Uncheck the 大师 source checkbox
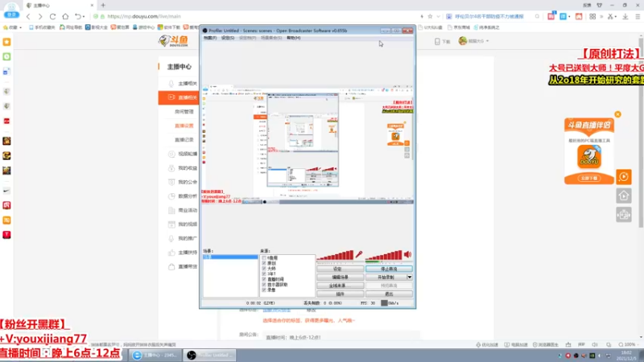The width and height of the screenshot is (644, 362). tap(264, 269)
